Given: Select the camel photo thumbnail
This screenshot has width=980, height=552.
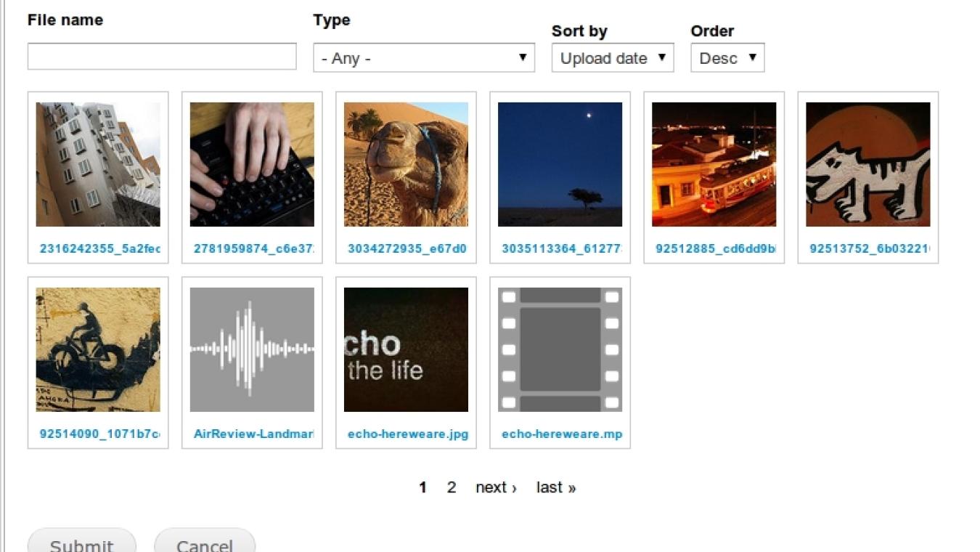Looking at the screenshot, I should pyautogui.click(x=406, y=163).
